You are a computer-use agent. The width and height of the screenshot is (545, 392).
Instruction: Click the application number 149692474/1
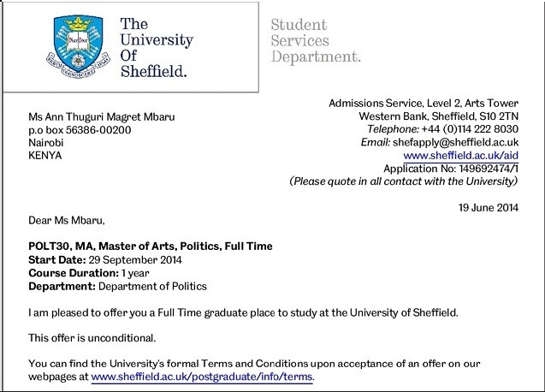(492, 169)
